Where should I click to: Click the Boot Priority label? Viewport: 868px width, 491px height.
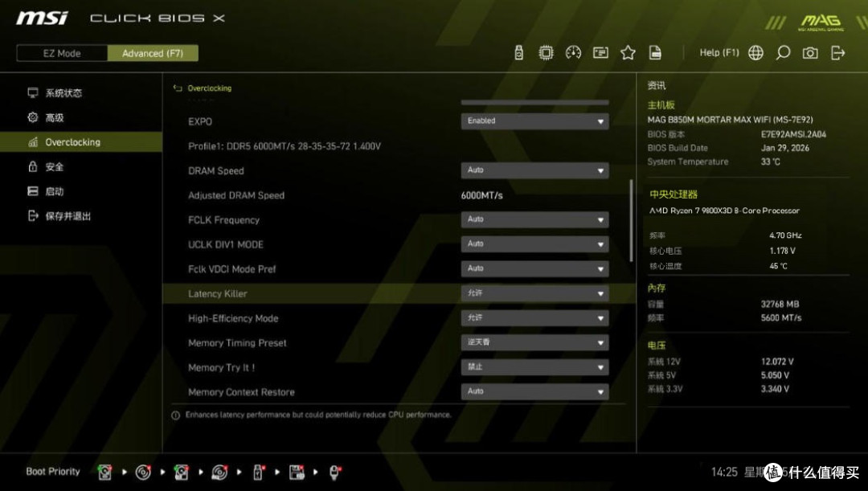pos(53,472)
